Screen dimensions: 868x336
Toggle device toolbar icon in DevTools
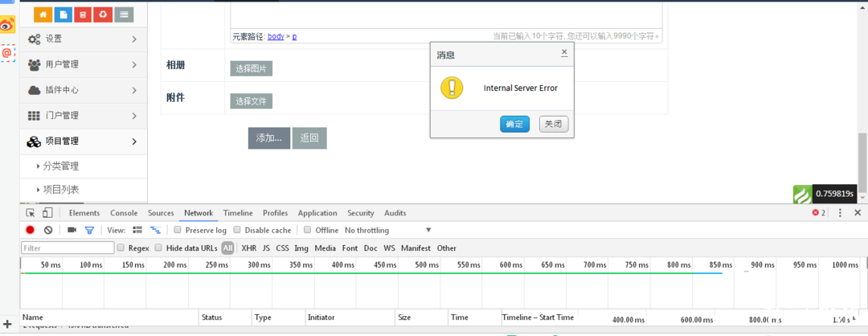tap(47, 213)
